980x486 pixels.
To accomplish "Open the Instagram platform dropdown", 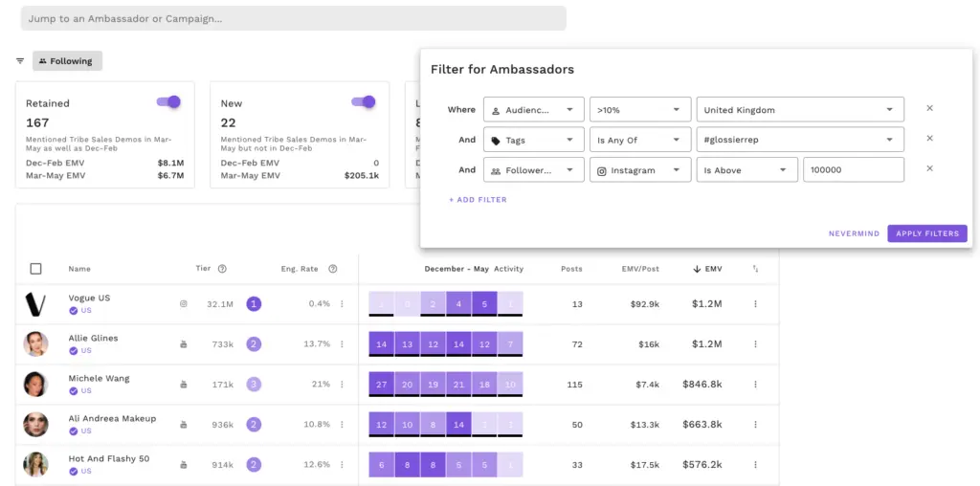I will click(x=639, y=170).
